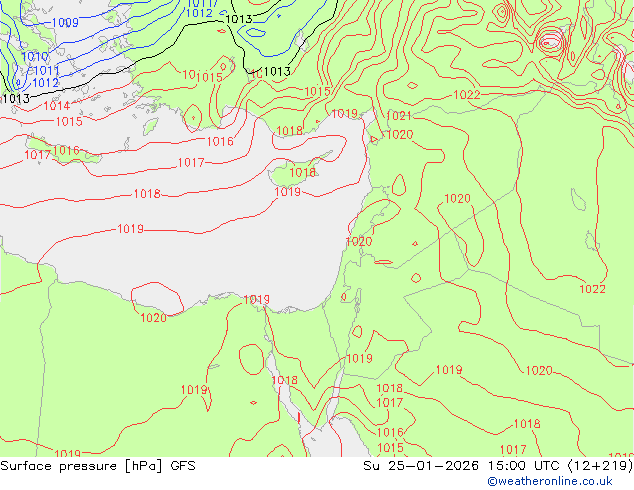Click the 1020 label on Egypt's coast
The width and height of the screenshot is (634, 490).
point(153,318)
